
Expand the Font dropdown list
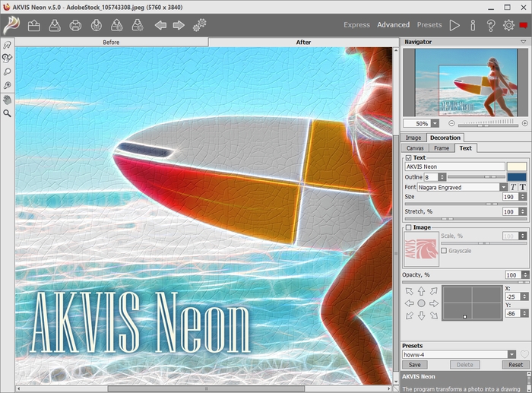[x=503, y=187]
